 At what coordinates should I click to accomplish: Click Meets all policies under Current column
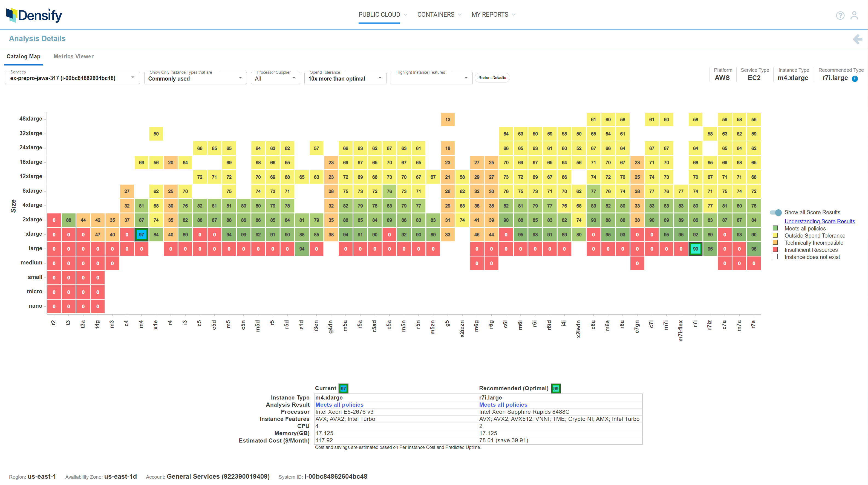click(x=339, y=404)
